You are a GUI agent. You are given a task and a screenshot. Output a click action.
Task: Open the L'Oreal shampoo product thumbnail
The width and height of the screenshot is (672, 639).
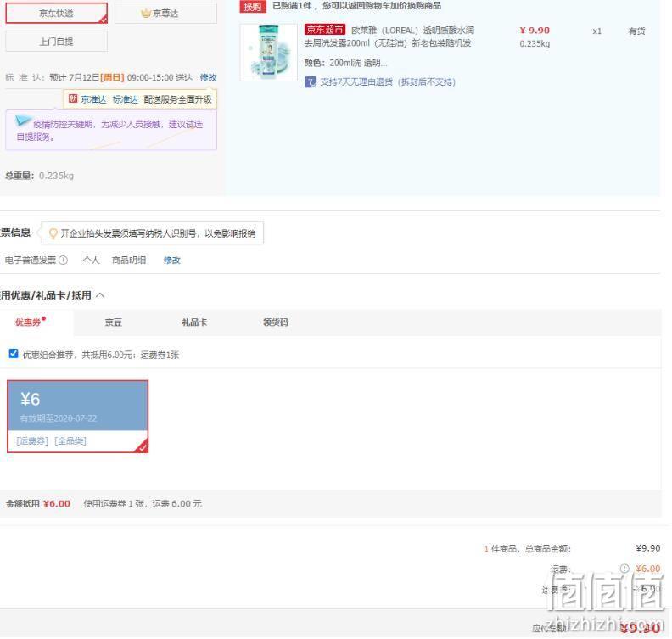pyautogui.click(x=269, y=53)
